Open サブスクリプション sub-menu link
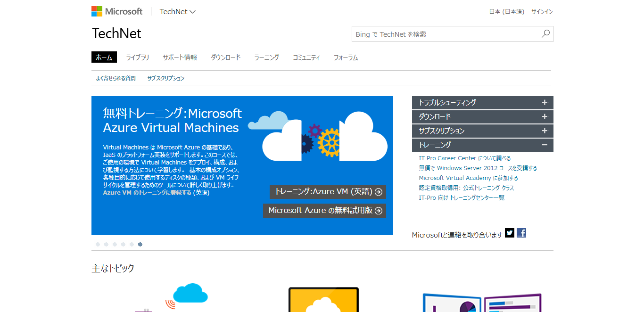The height and width of the screenshot is (312, 644). (166, 78)
